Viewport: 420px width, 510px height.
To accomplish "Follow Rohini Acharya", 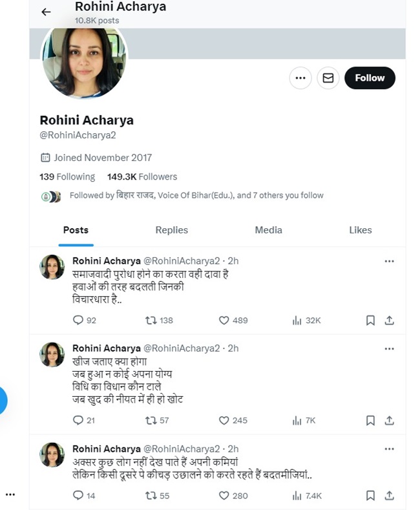I will [370, 78].
